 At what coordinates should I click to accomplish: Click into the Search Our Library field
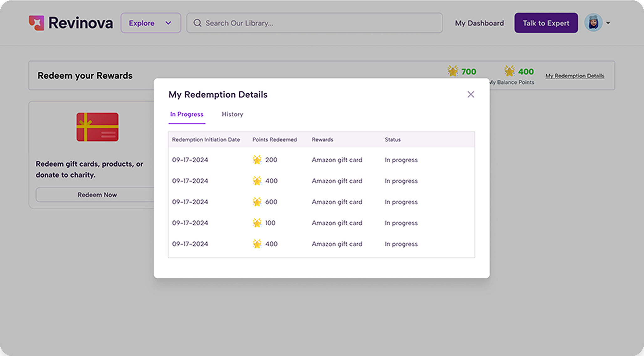point(314,23)
